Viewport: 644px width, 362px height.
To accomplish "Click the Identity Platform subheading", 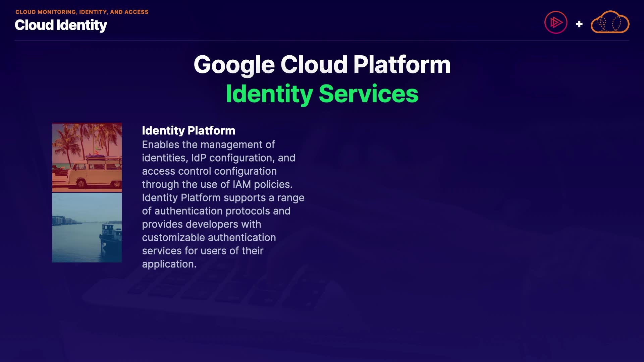I will click(189, 130).
